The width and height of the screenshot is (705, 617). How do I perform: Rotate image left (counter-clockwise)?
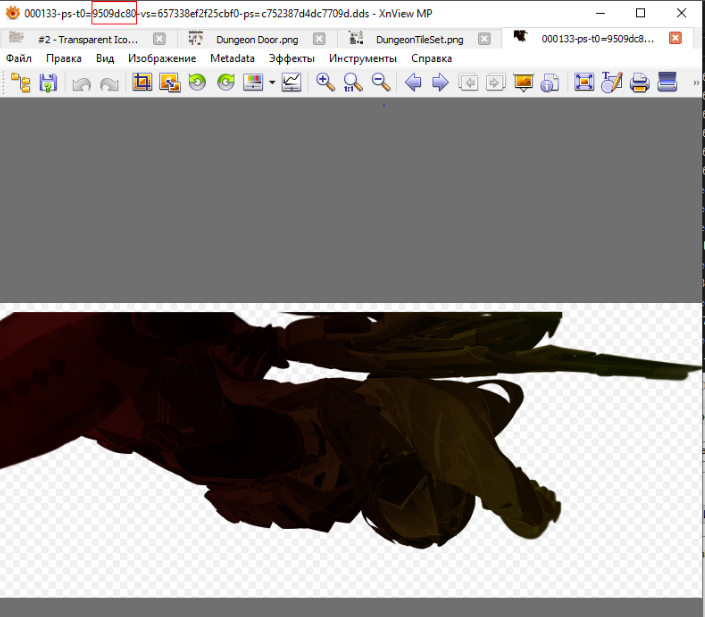[197, 82]
